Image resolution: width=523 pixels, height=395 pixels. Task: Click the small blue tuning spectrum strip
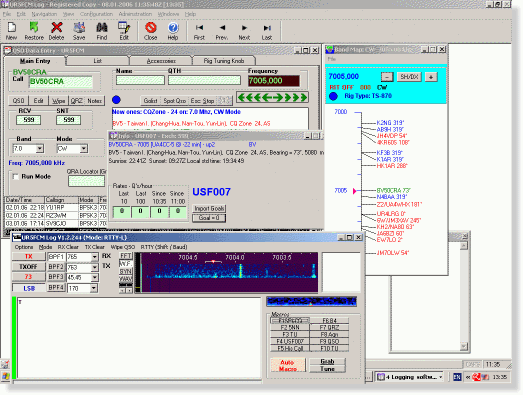(x=312, y=301)
